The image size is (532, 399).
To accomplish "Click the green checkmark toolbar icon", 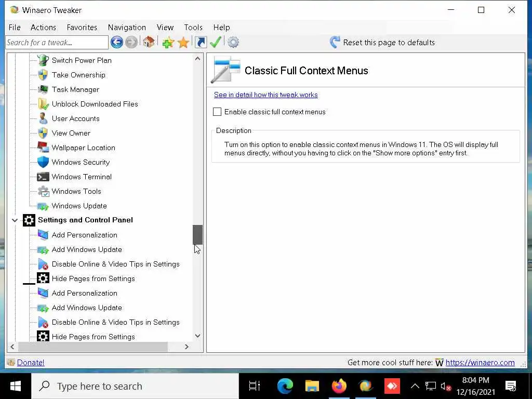I will [216, 42].
